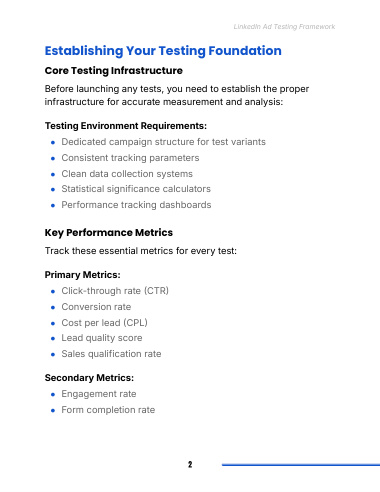
Task: Click 'Cost per lead (CPL)' bullet
Action: point(104,323)
